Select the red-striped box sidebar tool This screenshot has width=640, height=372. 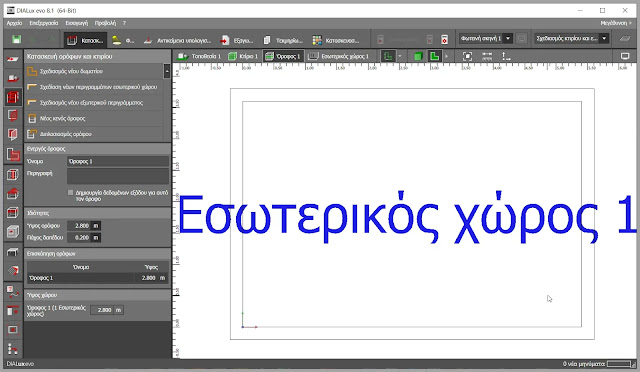pos(13,174)
